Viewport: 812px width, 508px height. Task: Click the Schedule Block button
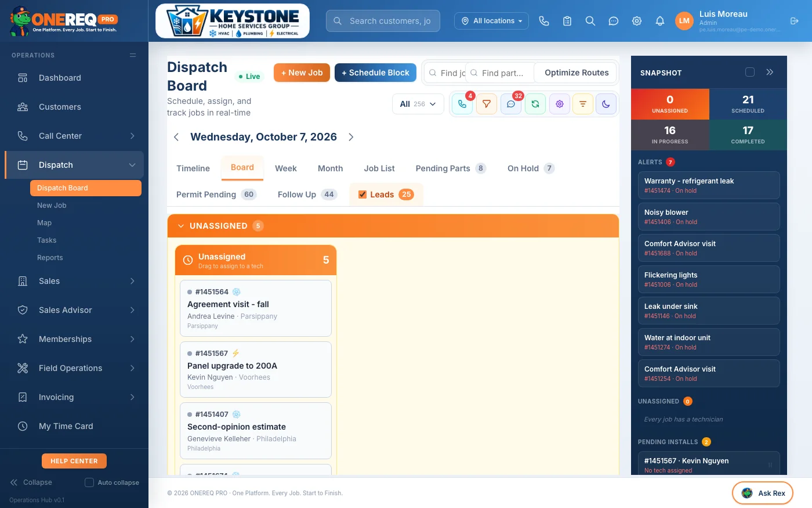[x=375, y=73]
